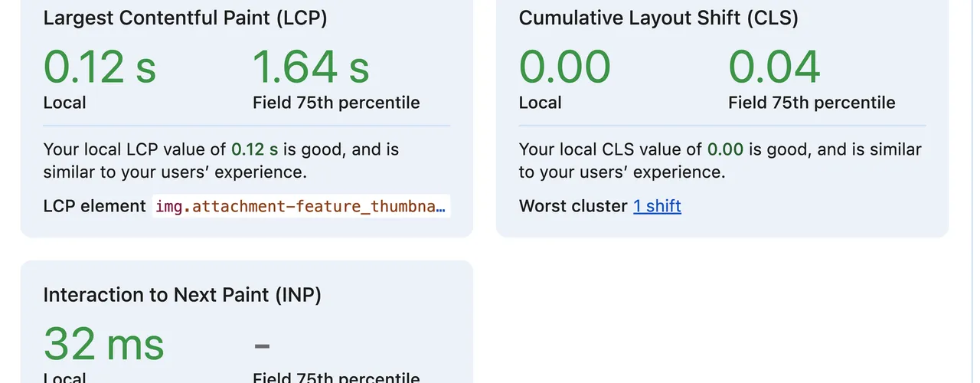Select the large local CLS value 0.00
Viewport: 980px width, 383px height.
coord(565,67)
